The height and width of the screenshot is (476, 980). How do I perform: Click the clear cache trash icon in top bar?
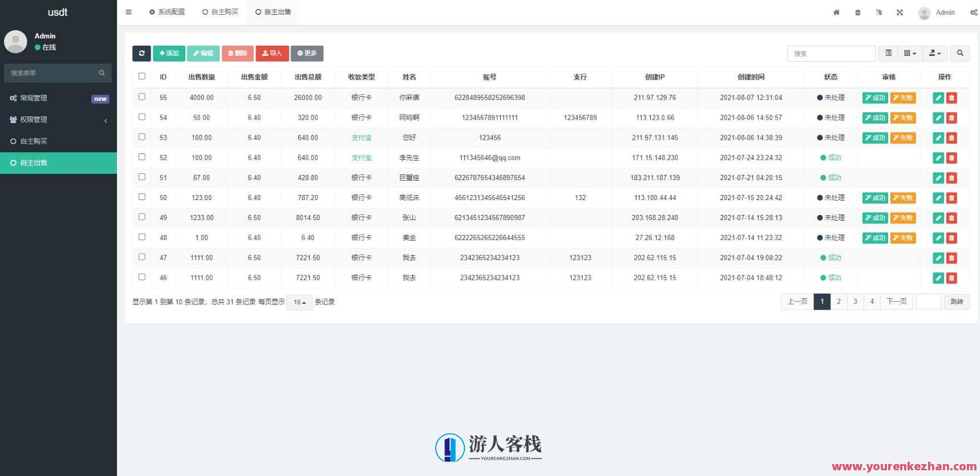857,13
